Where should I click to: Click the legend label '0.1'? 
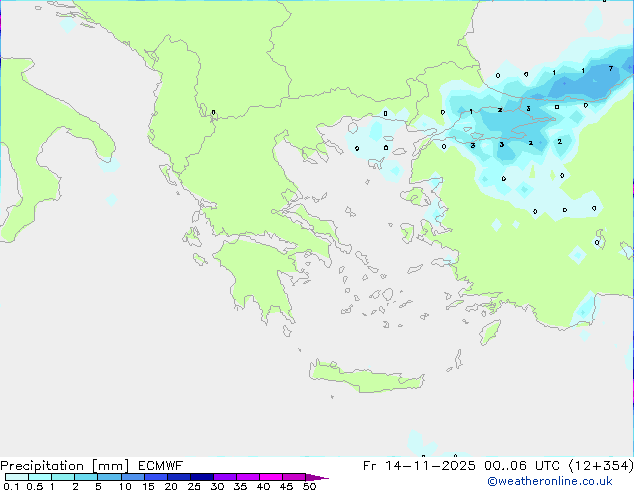(x=11, y=486)
